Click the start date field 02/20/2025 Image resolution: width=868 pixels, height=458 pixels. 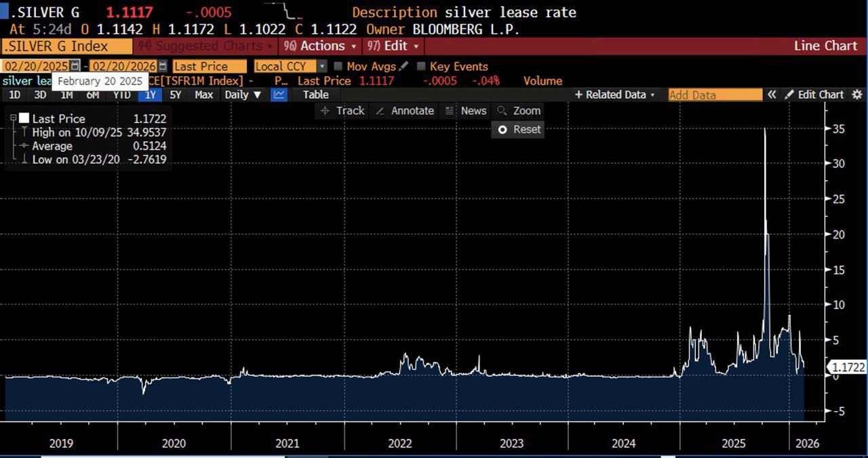click(35, 66)
